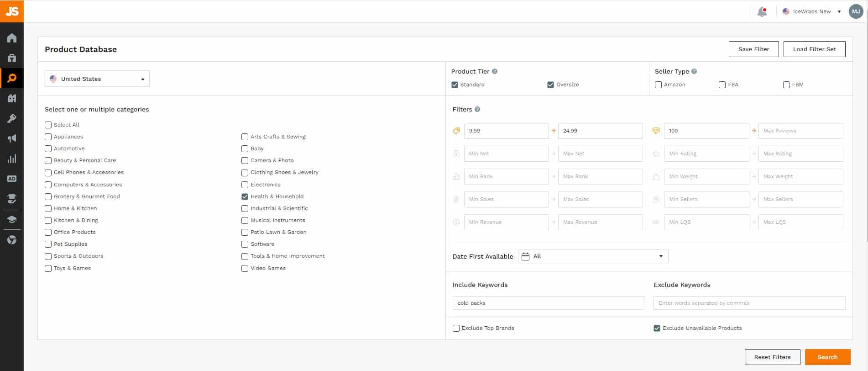Expand the Date First Available dropdown

[x=593, y=256]
